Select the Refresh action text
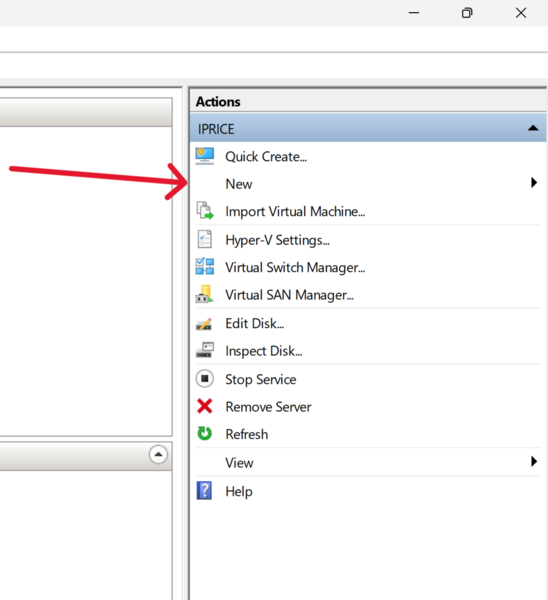The image size is (548, 600). tap(246, 434)
